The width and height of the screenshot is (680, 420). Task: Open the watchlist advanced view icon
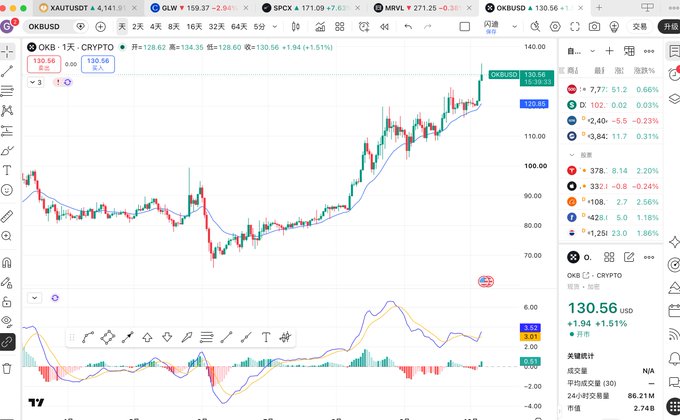coord(629,51)
